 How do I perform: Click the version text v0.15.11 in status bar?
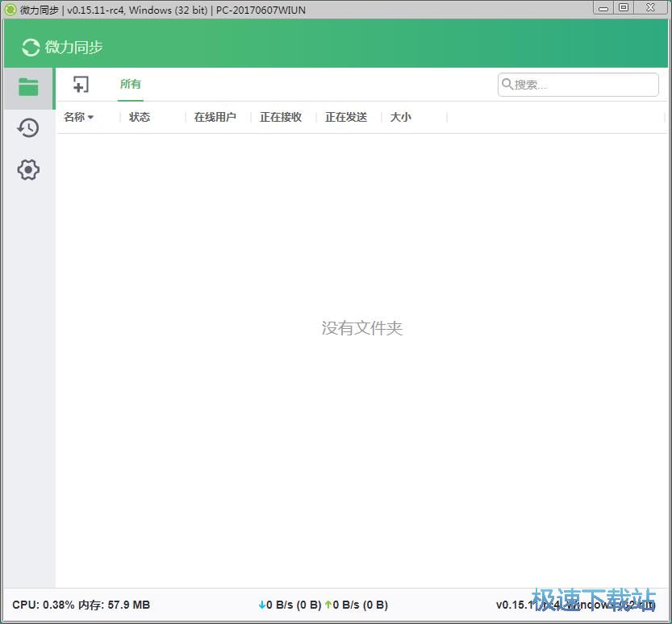click(x=516, y=605)
